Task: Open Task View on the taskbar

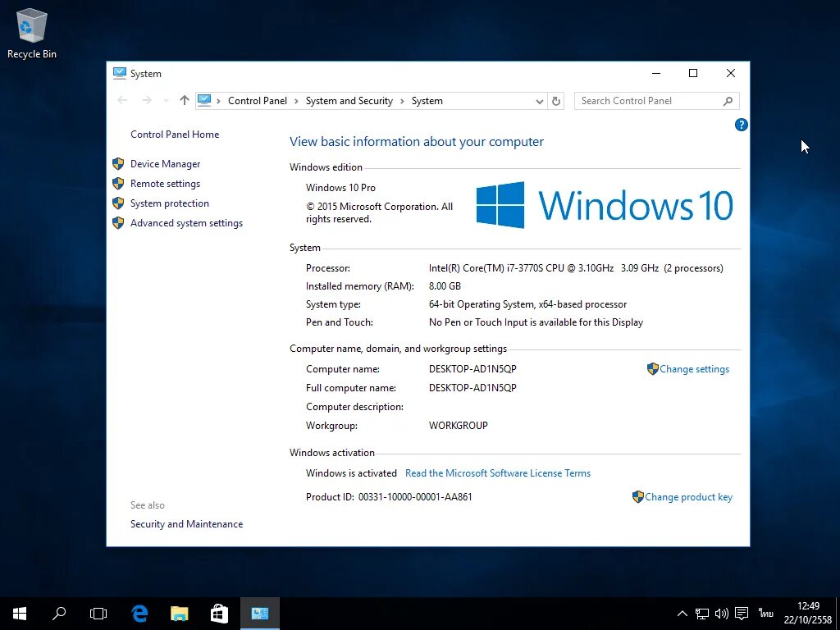Action: pyautogui.click(x=98, y=614)
